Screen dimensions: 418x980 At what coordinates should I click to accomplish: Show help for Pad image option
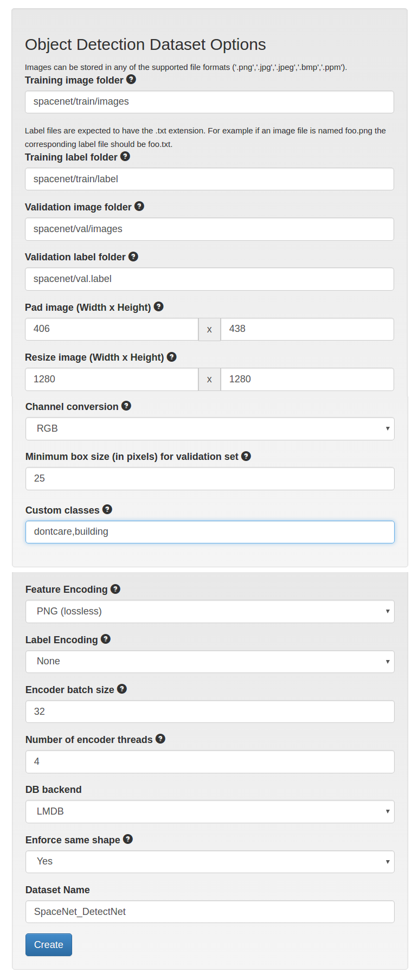click(x=159, y=306)
